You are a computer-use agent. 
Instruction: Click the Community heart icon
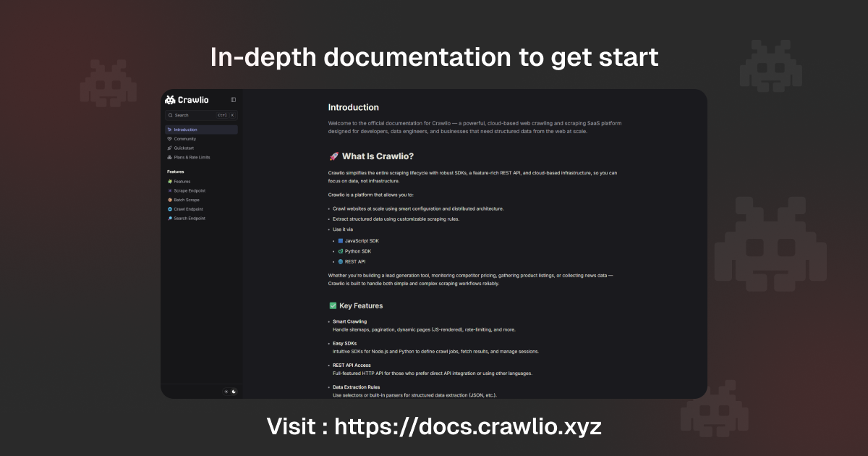point(169,139)
